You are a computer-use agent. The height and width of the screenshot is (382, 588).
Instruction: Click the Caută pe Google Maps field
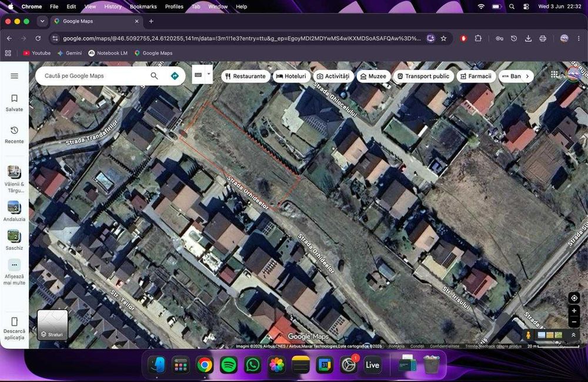point(93,76)
